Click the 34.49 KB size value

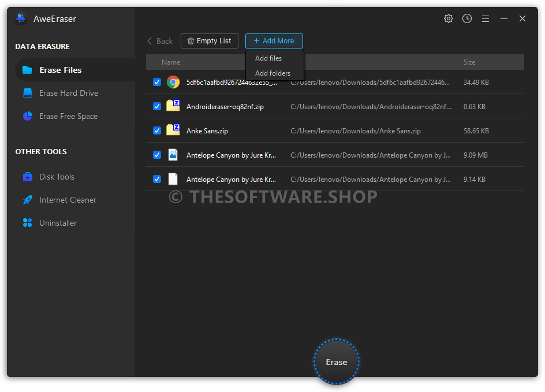[476, 83]
